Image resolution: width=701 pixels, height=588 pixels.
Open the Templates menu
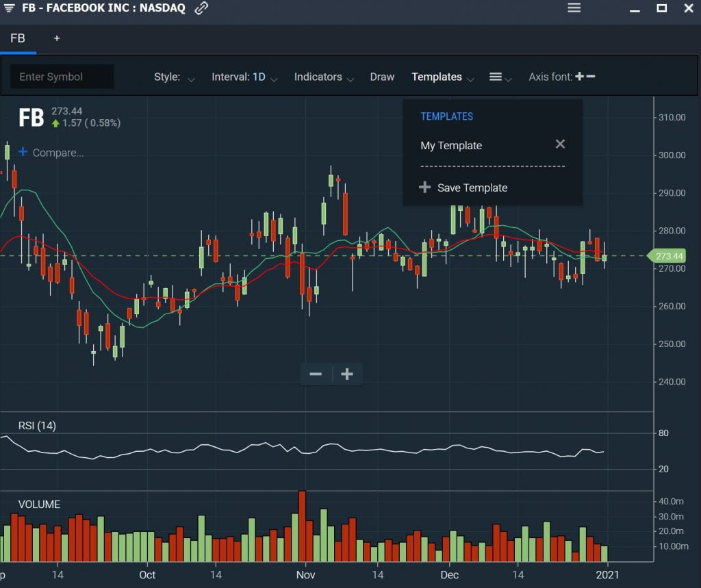[x=437, y=77]
